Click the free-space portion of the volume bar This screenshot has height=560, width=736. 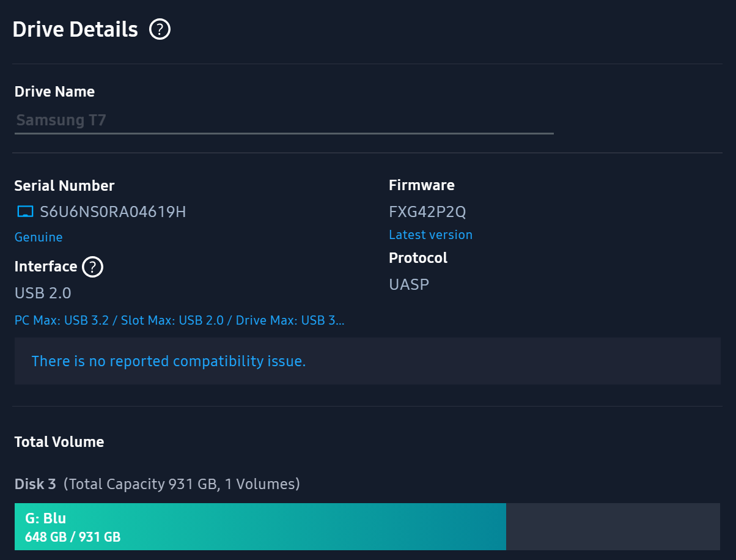click(x=613, y=526)
